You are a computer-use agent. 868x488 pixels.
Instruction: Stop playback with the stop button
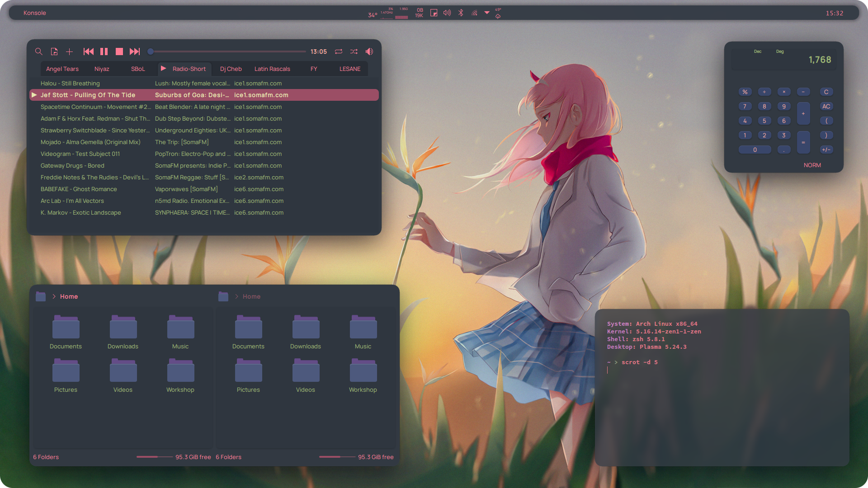pyautogui.click(x=119, y=52)
